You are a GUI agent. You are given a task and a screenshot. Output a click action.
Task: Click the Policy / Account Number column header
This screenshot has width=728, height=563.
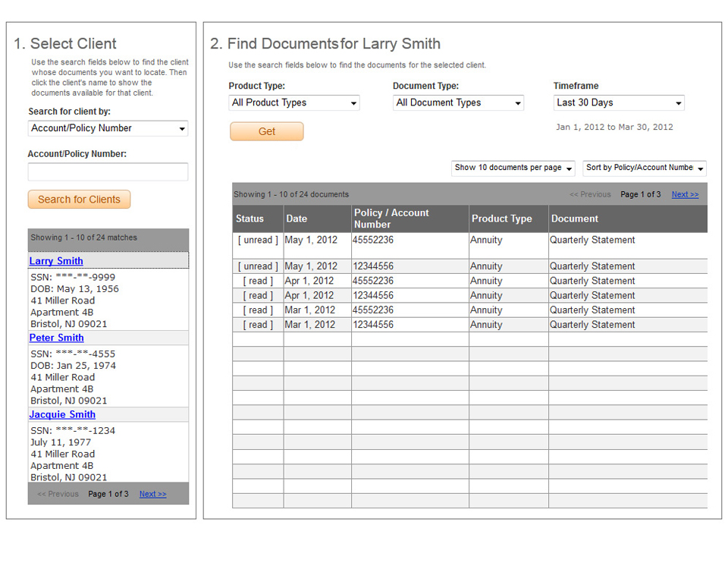click(x=391, y=219)
